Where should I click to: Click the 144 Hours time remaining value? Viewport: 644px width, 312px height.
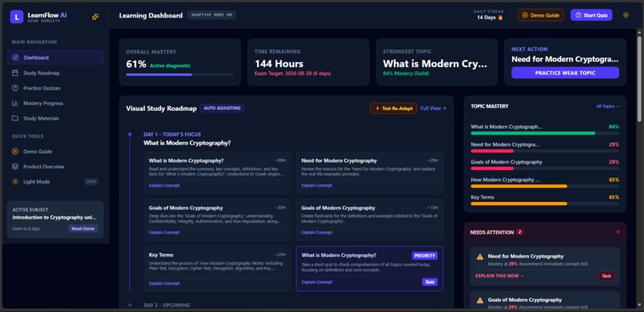(x=279, y=64)
